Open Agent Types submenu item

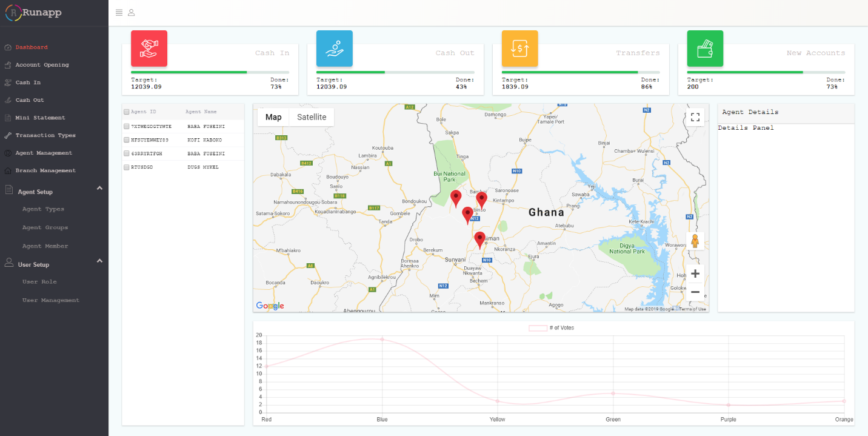[43, 209]
